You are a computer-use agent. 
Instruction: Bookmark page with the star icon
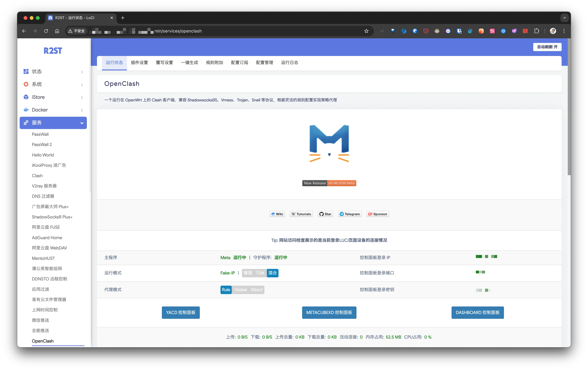click(366, 31)
